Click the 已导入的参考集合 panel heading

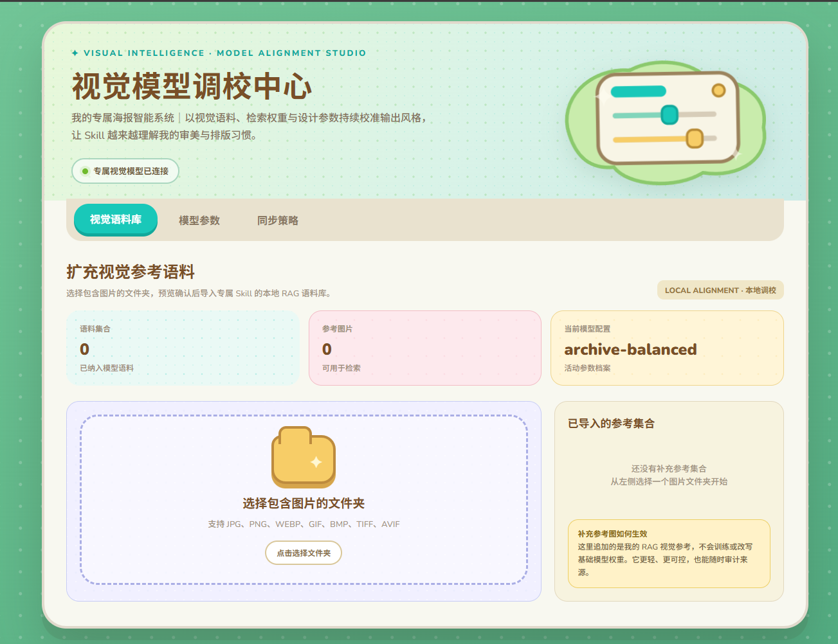click(611, 424)
